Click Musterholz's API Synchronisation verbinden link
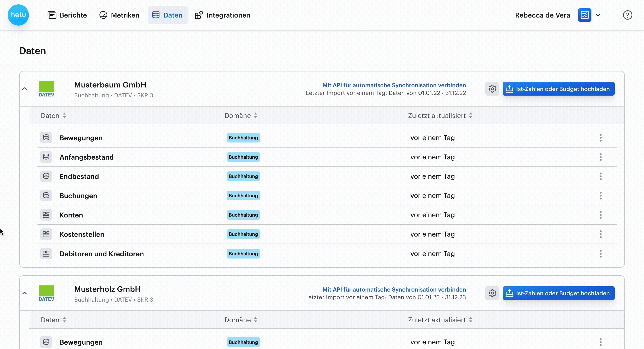This screenshot has height=349, width=644. click(x=394, y=289)
